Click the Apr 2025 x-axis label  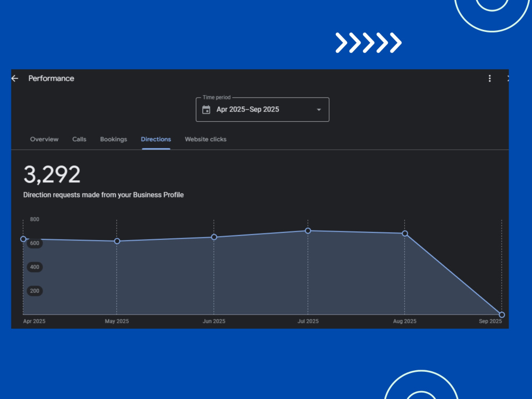[34, 321]
